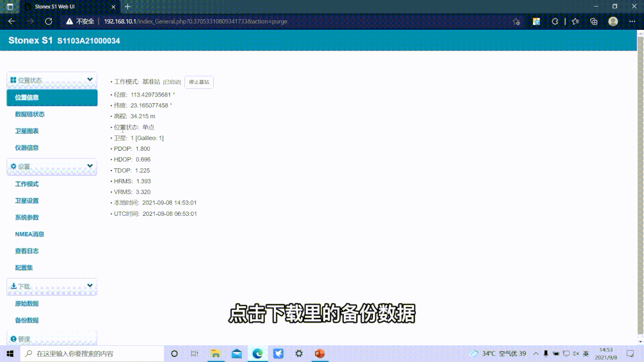Open File Explorer from the taskbar

[x=215, y=354]
